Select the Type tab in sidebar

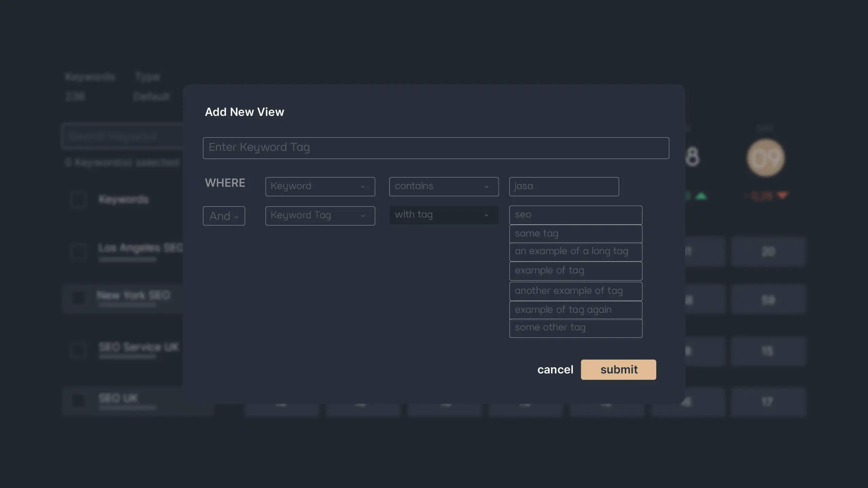pyautogui.click(x=147, y=76)
